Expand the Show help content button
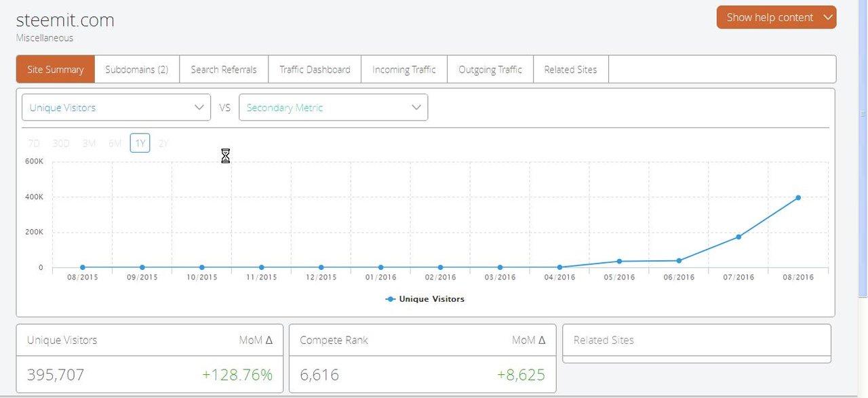The height and width of the screenshot is (398, 868). point(776,18)
